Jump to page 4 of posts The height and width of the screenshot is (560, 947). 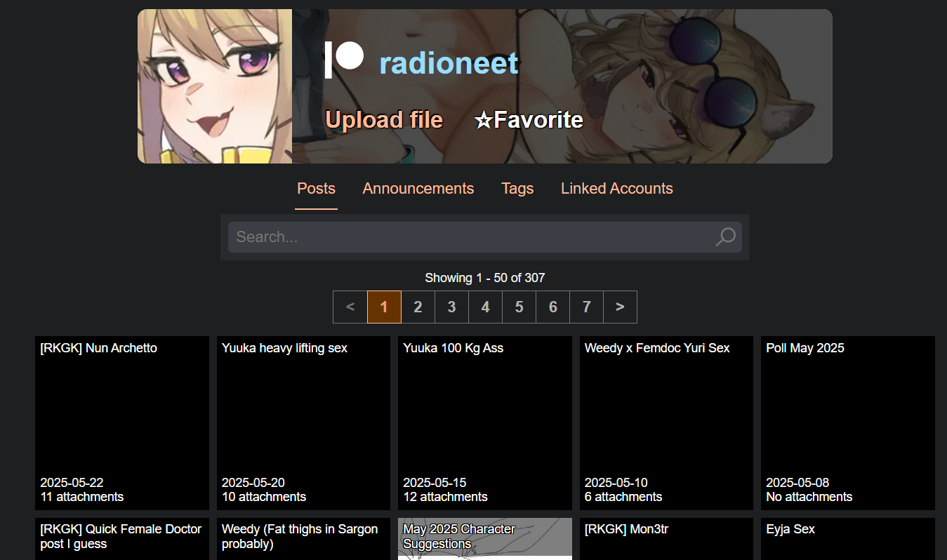pyautogui.click(x=485, y=307)
